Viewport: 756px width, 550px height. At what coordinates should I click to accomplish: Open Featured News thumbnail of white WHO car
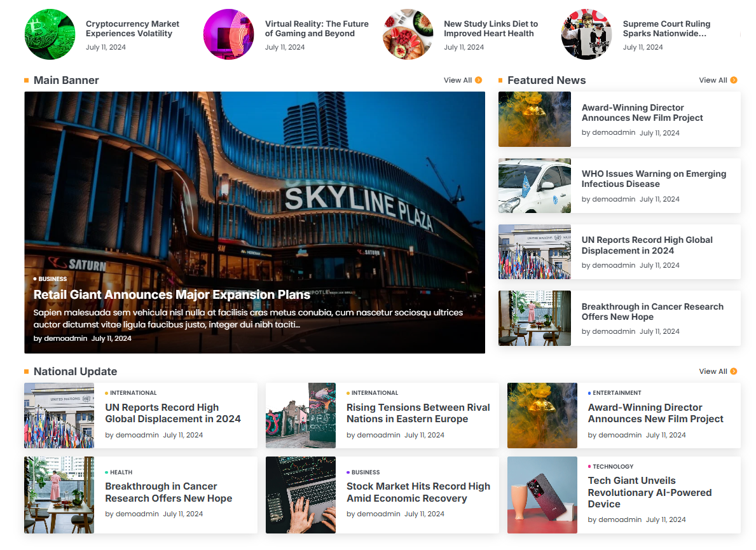pos(534,186)
